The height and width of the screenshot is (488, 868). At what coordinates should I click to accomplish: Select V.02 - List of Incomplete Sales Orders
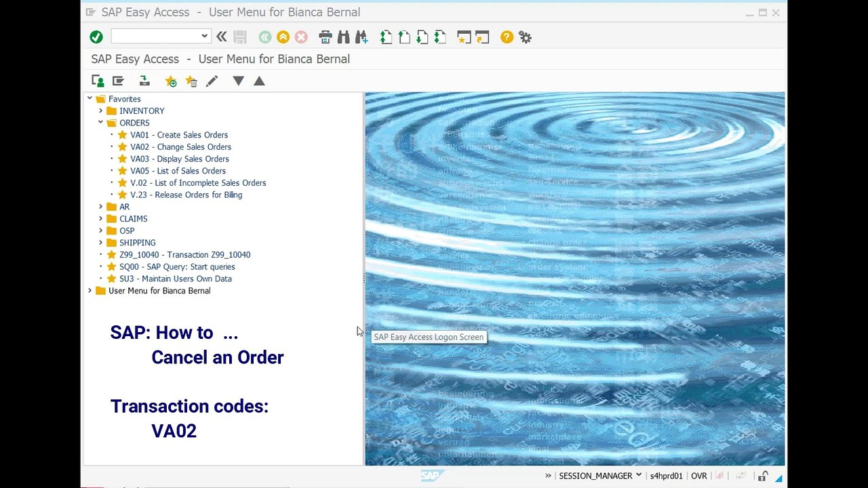coord(198,183)
